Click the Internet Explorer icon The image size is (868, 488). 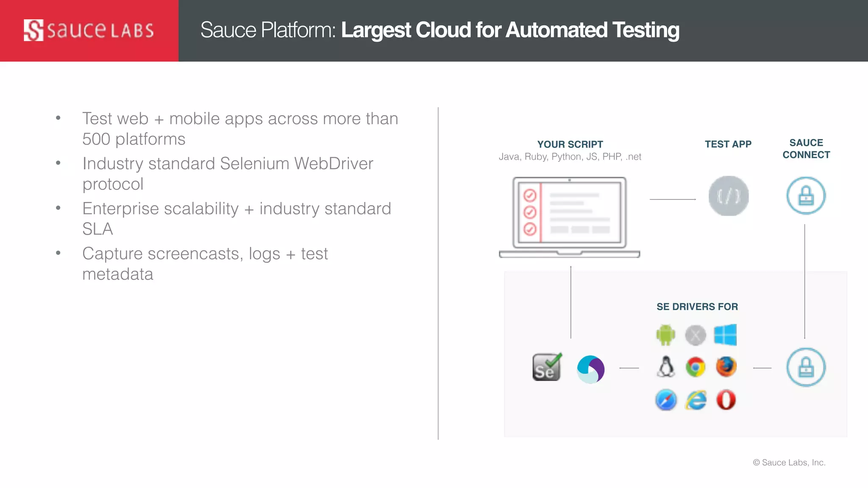click(696, 400)
